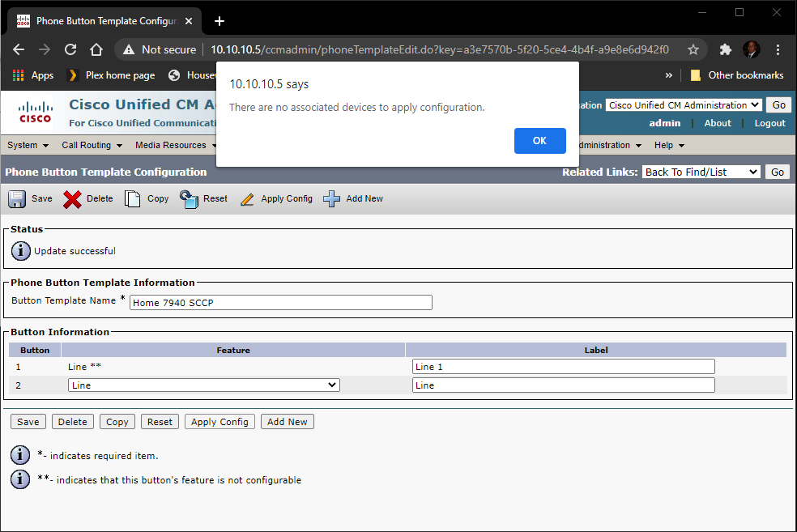The image size is (797, 532).
Task: Click the browser back arrow
Action: pos(19,49)
